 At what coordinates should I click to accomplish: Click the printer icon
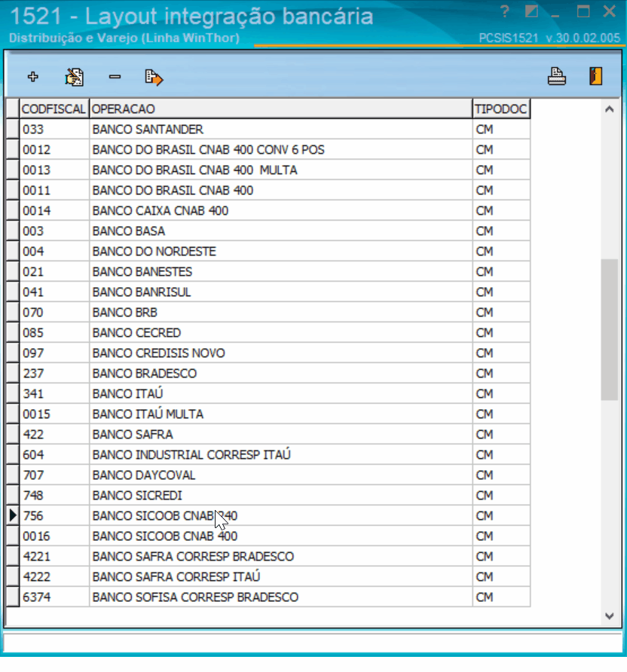click(x=557, y=77)
